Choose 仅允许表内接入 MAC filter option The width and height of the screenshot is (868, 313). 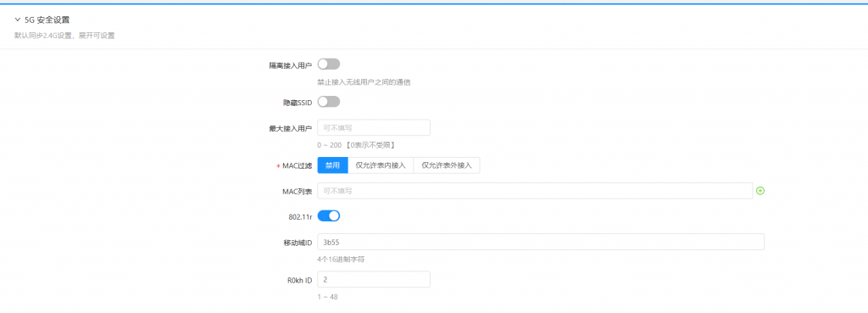[x=381, y=165]
